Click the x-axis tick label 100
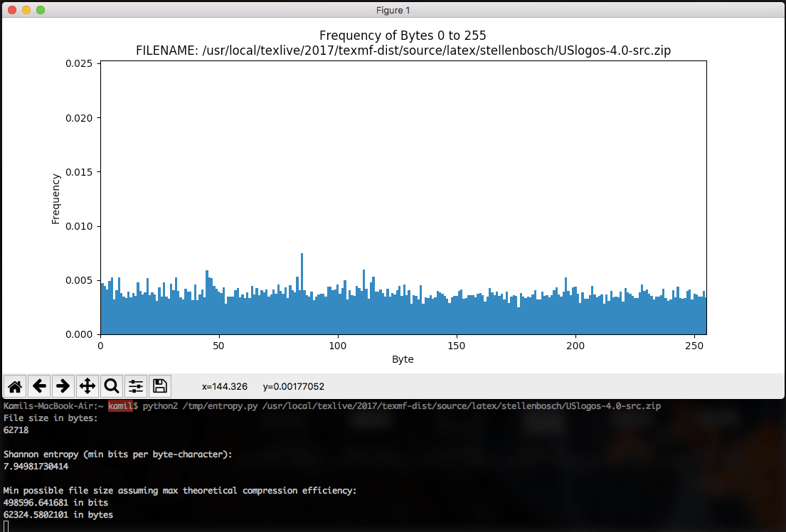This screenshot has width=786, height=532. click(338, 346)
